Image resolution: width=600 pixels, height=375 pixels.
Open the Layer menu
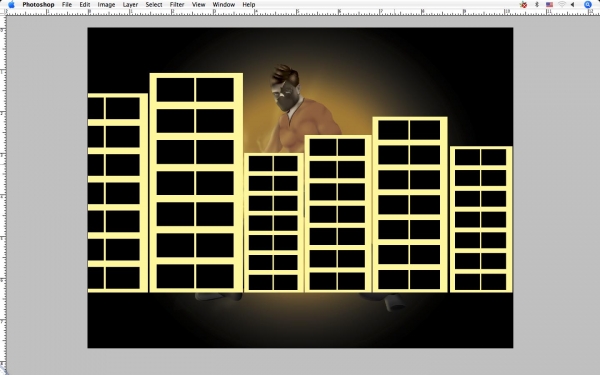click(x=130, y=5)
